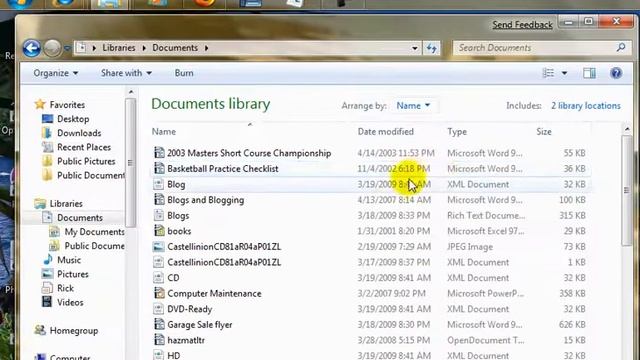Select Public Documents in Favorites
This screenshot has width=640, height=360.
[91, 176]
